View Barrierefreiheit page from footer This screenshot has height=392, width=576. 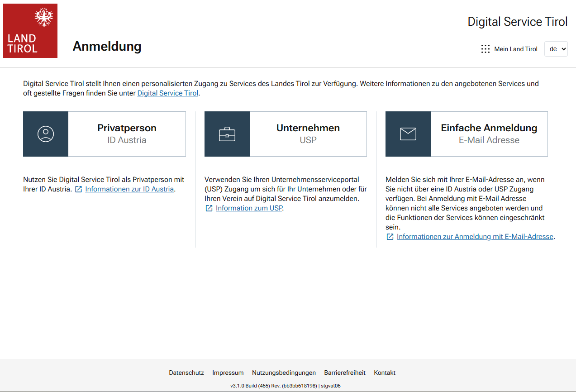345,373
